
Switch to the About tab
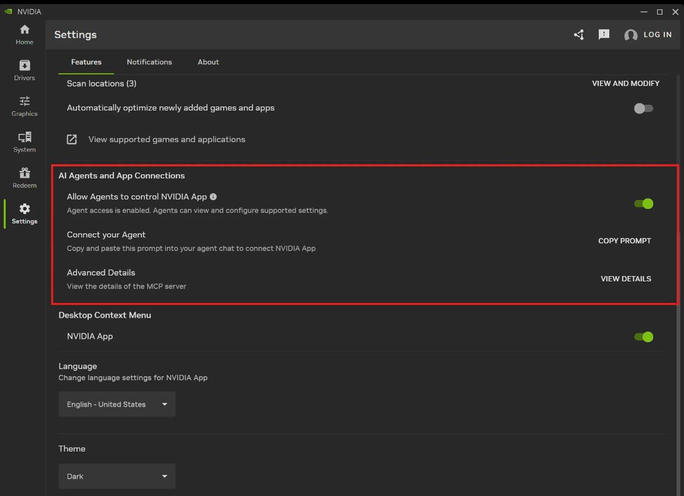(x=208, y=62)
